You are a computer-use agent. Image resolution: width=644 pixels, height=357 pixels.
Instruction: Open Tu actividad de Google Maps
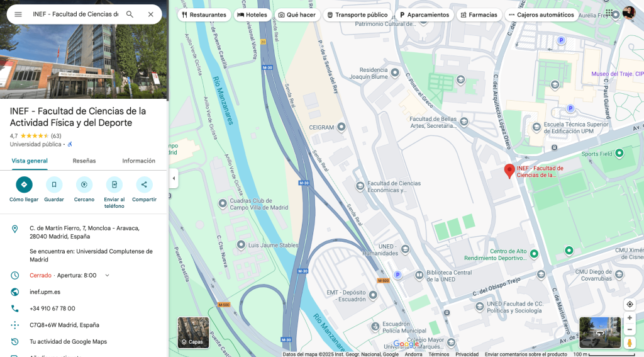point(68,341)
